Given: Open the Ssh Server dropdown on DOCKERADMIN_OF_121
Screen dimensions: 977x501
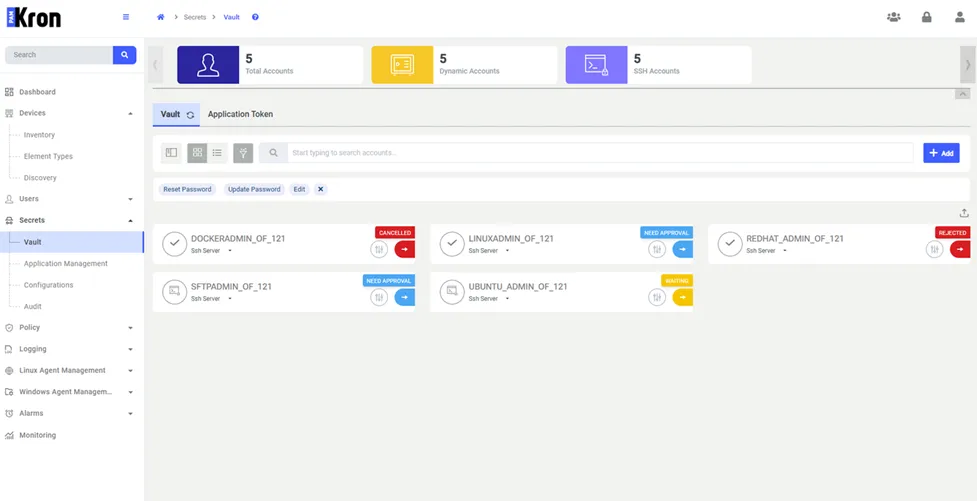Looking at the screenshot, I should [x=230, y=250].
